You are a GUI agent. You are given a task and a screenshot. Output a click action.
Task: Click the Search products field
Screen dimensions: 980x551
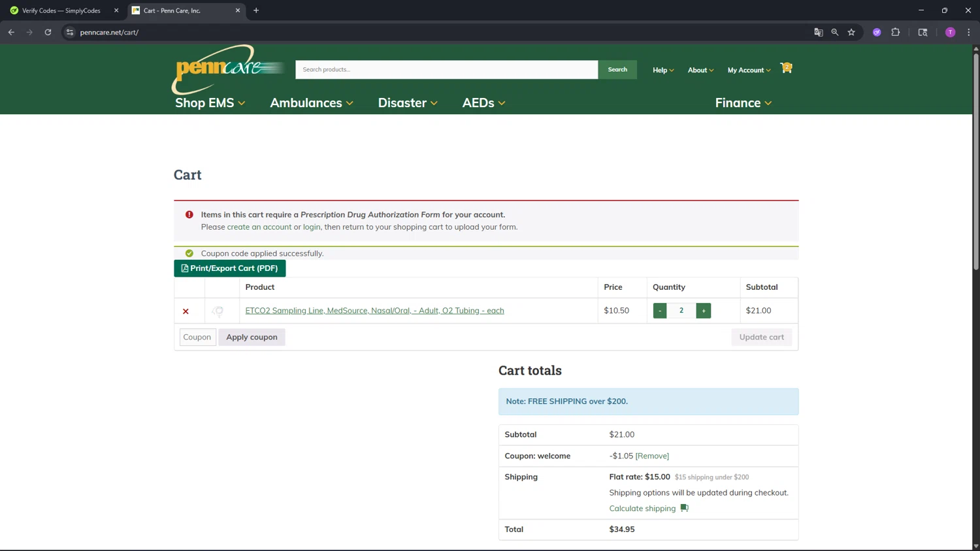click(x=446, y=69)
